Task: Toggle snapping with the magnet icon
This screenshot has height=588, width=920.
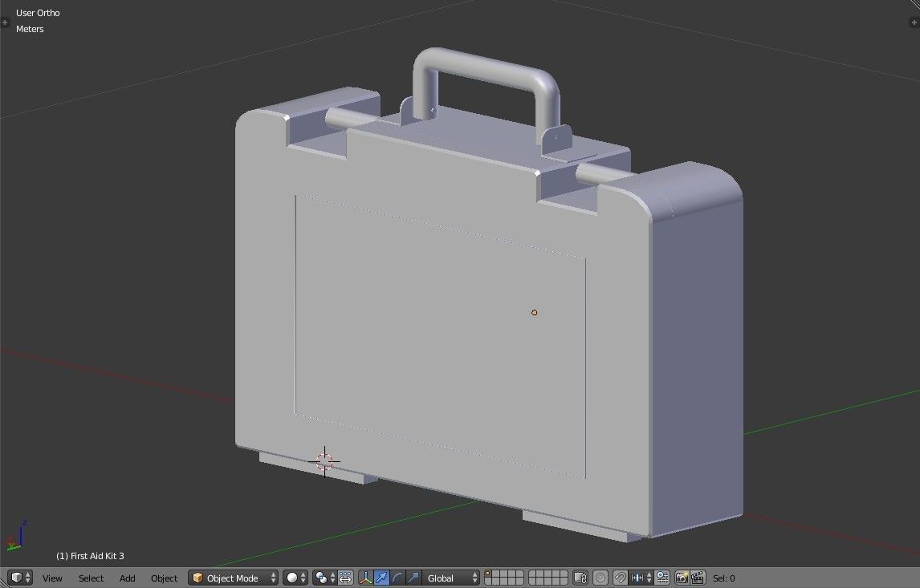Action: point(621,578)
